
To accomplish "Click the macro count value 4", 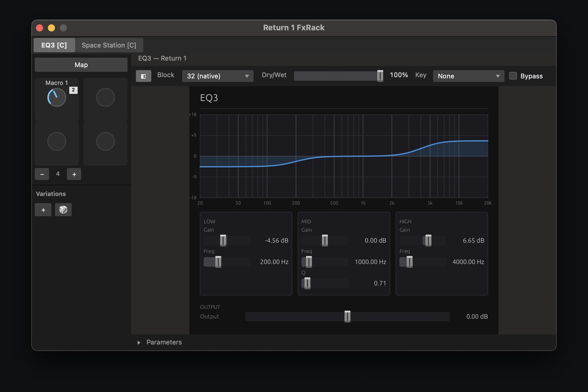I will click(58, 174).
